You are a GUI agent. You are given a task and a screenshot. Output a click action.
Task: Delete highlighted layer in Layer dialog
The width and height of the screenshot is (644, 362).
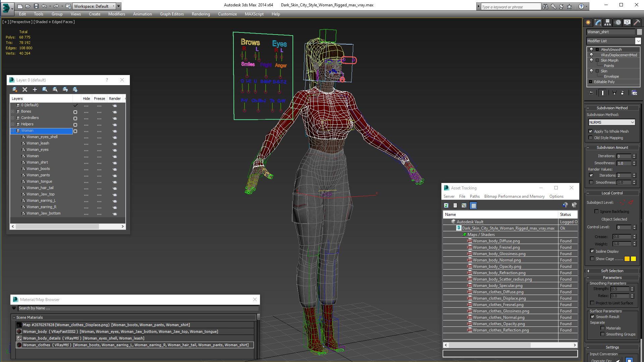pyautogui.click(x=25, y=89)
